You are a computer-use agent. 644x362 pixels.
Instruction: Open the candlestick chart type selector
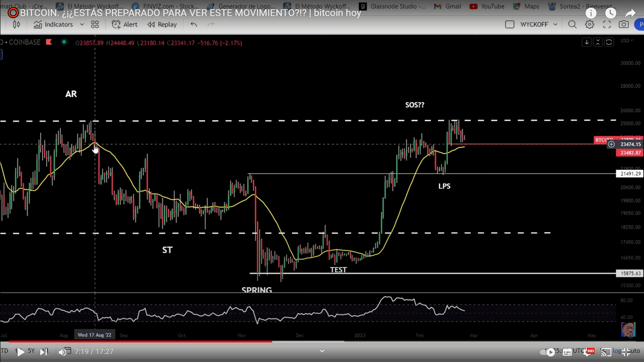pos(17,25)
